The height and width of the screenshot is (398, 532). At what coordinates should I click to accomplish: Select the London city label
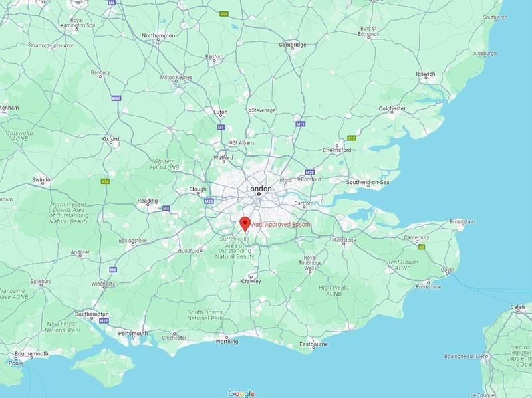pos(259,189)
